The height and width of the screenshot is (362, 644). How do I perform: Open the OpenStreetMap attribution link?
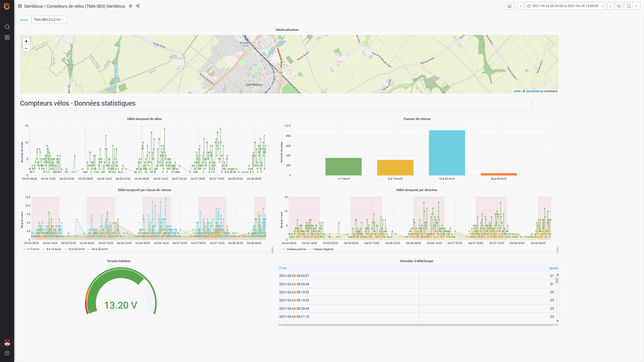[534, 91]
